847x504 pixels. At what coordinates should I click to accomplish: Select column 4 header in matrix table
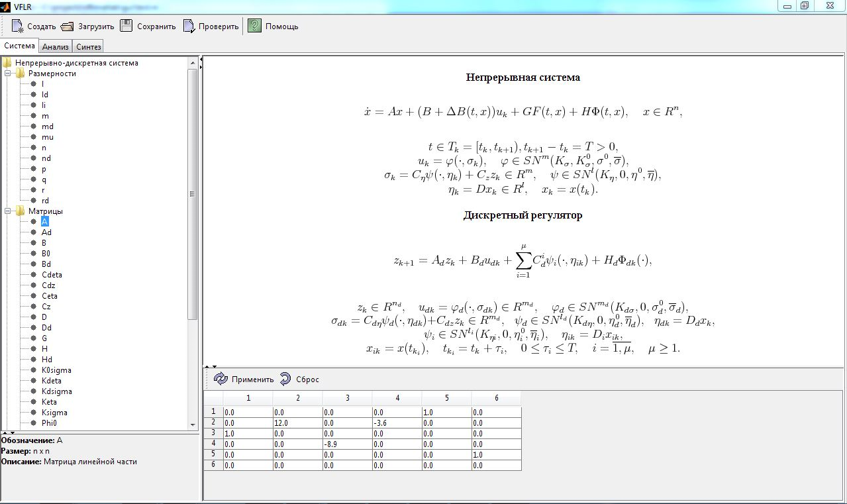point(397,398)
